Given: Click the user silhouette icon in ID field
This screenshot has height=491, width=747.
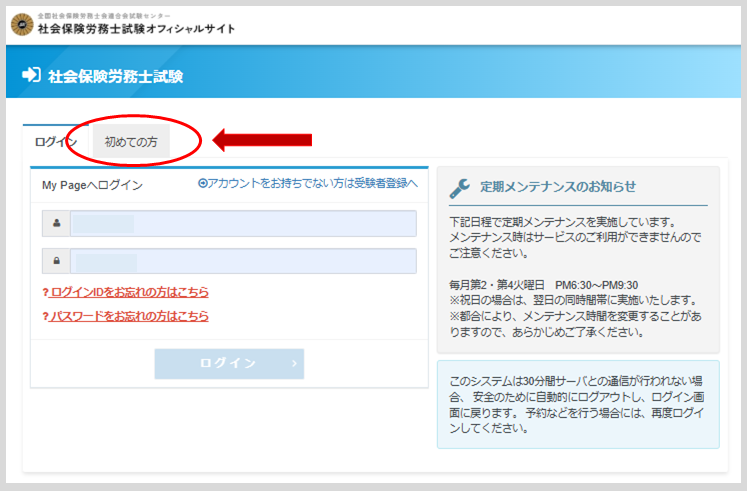Looking at the screenshot, I should [56, 223].
